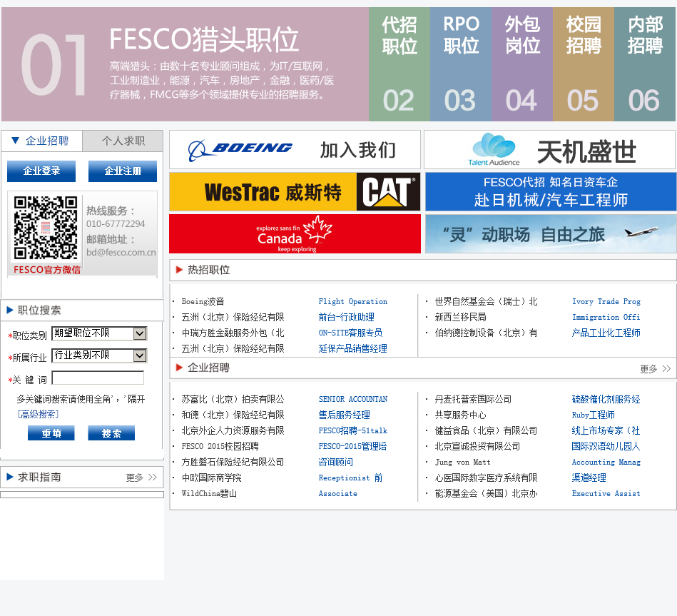This screenshot has width=677, height=616.
Task: Open the 咨询顾问 job link
Action: click(x=335, y=463)
